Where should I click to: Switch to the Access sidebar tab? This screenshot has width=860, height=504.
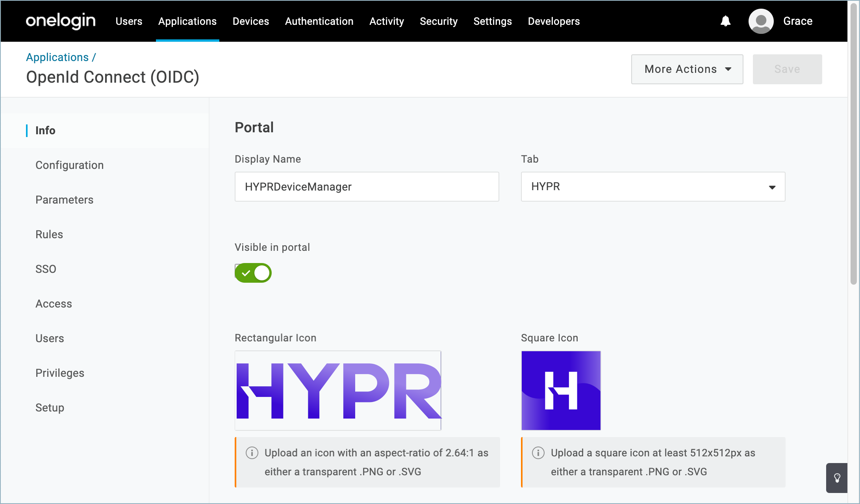54,304
